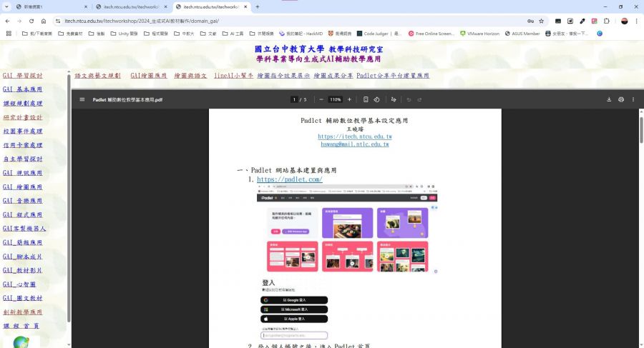Download the PDF file
Screen dimensions: 644x348
(x=609, y=99)
